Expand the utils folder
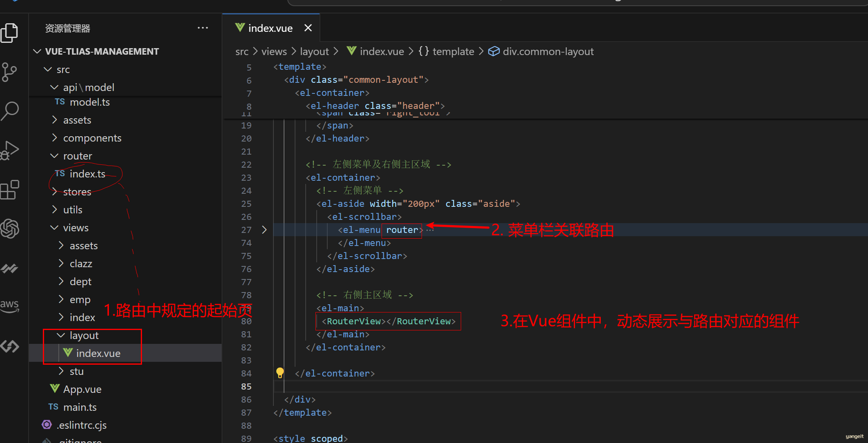The image size is (868, 443). [54, 209]
